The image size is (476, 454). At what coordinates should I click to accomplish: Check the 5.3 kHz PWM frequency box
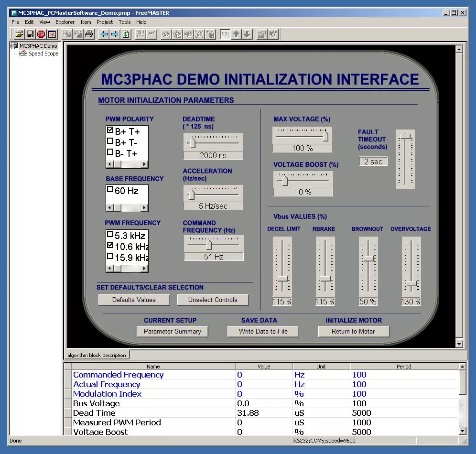click(110, 234)
